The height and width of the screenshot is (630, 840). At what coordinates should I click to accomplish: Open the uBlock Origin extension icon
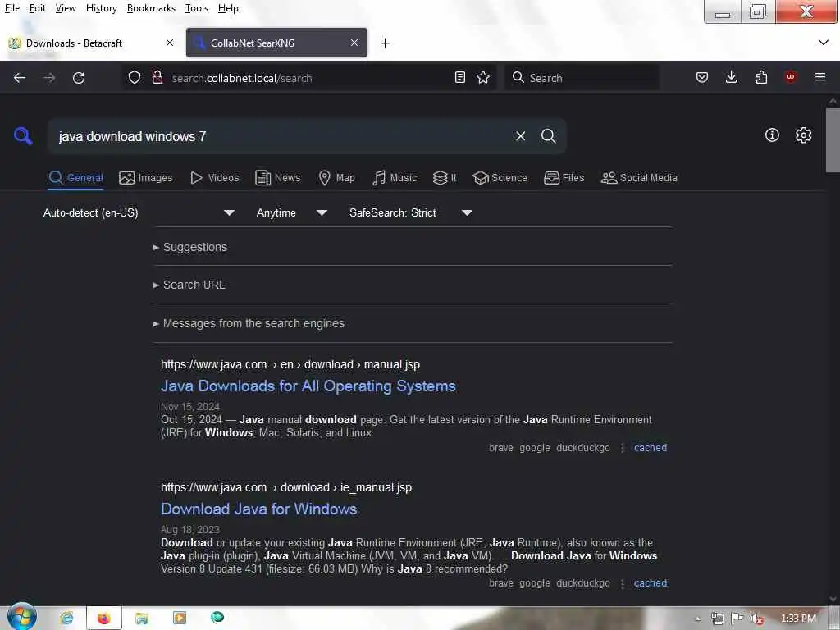[x=791, y=78]
